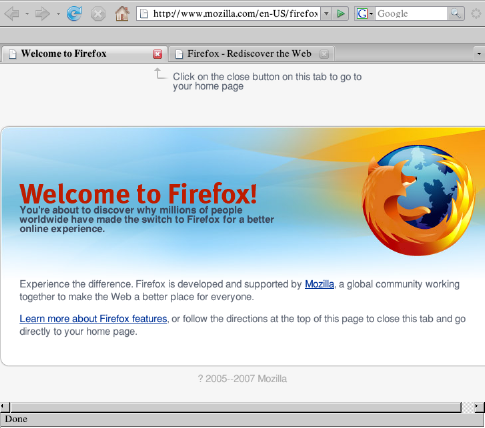485x428 pixels.
Task: Click the Google search input field
Action: pos(412,14)
